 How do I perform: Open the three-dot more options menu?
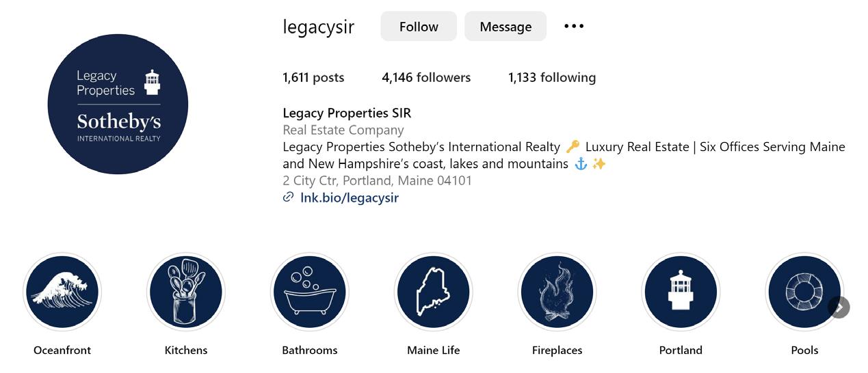[574, 26]
